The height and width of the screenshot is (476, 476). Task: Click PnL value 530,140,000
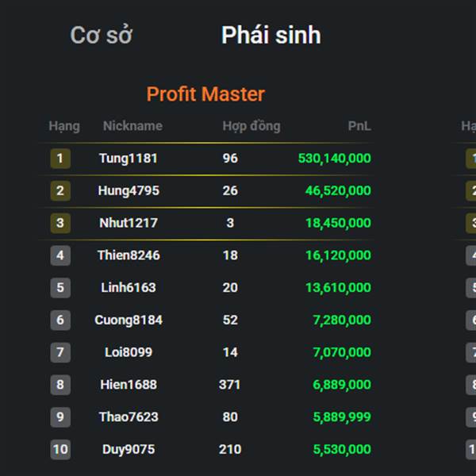(334, 159)
